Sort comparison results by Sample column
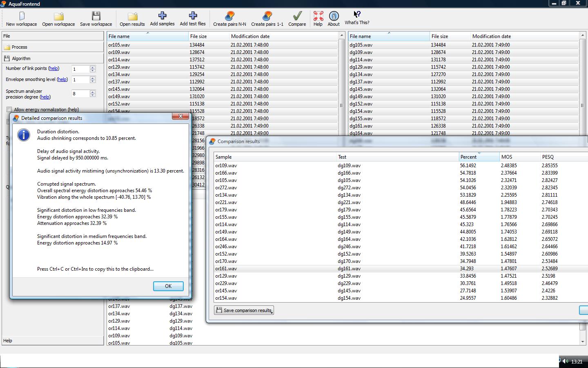Viewport: 588px width, 368px height. [x=275, y=157]
